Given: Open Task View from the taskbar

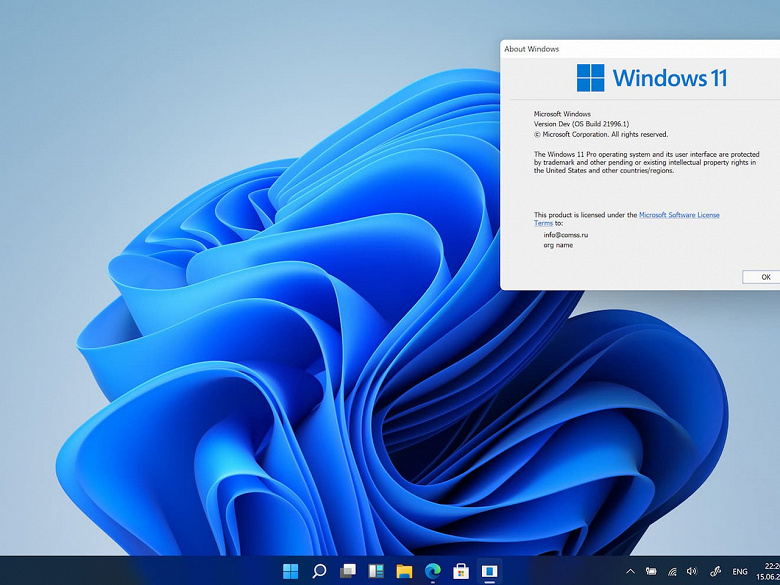Looking at the screenshot, I should [347, 571].
